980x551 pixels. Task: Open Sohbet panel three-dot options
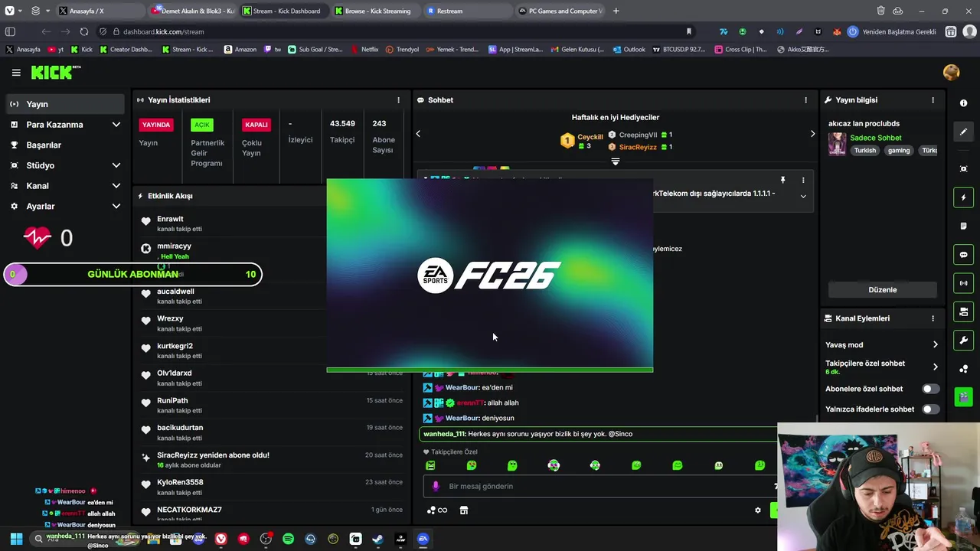(x=805, y=100)
